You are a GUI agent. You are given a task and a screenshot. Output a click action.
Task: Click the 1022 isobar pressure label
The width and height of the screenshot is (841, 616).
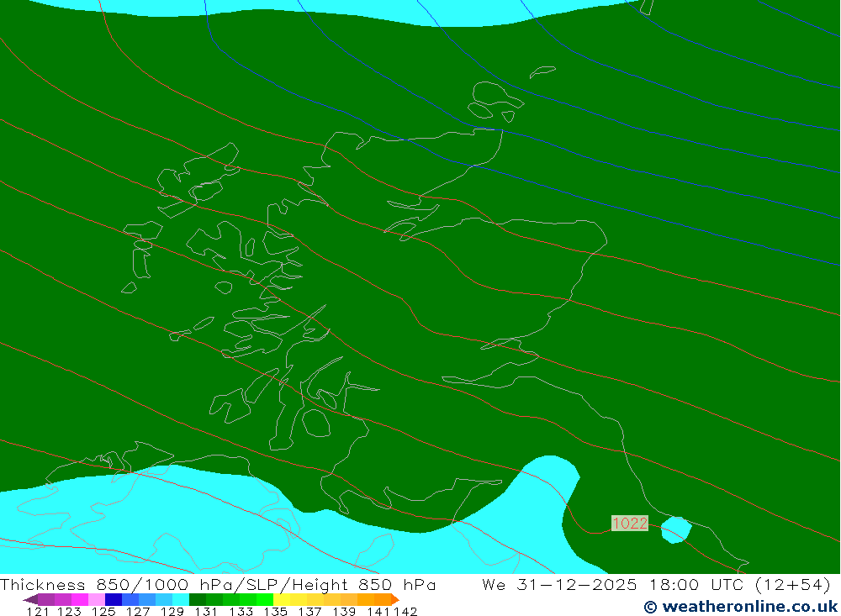[630, 524]
